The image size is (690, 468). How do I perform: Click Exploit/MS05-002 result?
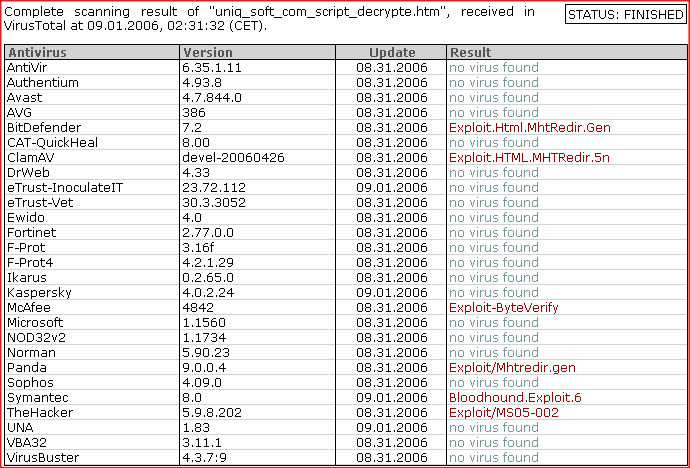point(503,412)
